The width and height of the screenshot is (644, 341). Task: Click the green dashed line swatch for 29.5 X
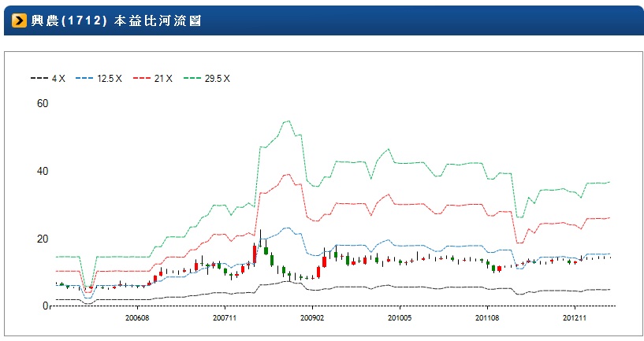pyautogui.click(x=192, y=79)
